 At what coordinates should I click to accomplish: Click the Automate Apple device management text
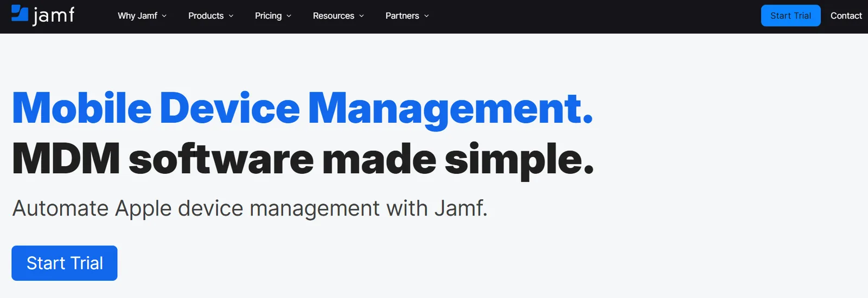(250, 208)
